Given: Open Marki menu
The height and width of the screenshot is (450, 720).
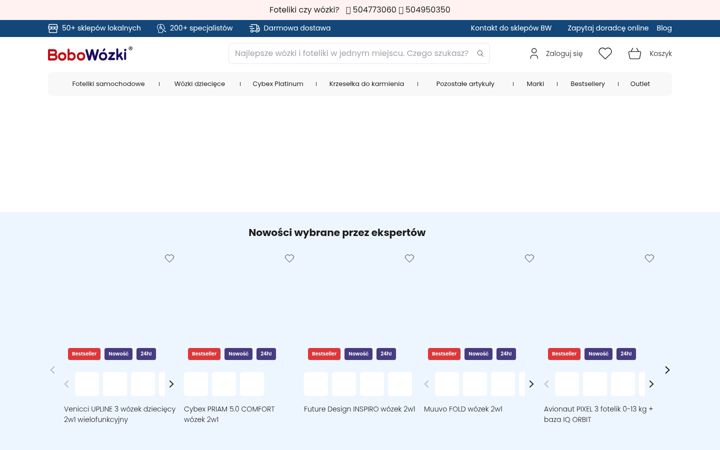Looking at the screenshot, I should coord(535,84).
